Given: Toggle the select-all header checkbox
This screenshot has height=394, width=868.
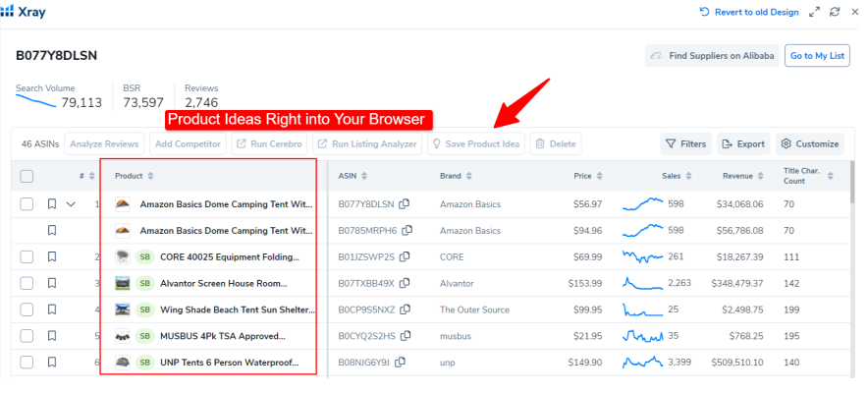Looking at the screenshot, I should tap(27, 176).
